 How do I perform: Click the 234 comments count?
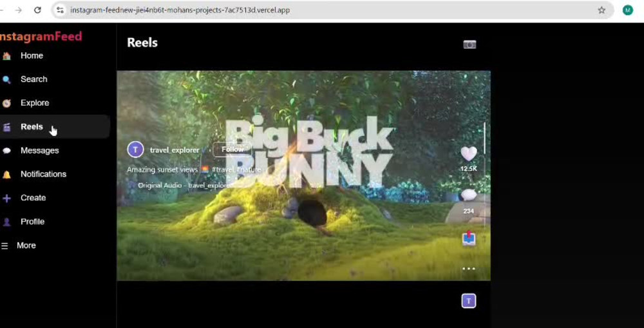[x=469, y=211]
